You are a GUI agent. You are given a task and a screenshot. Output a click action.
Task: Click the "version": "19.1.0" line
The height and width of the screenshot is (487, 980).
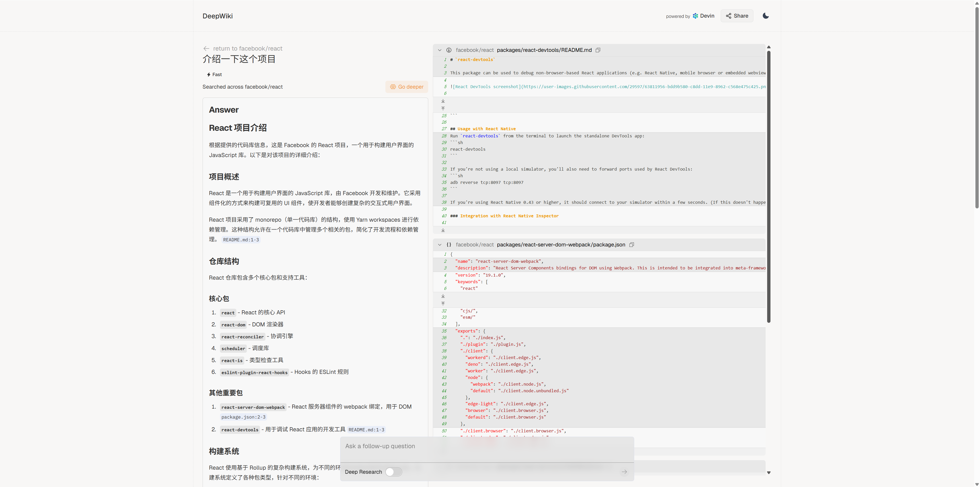(480, 275)
